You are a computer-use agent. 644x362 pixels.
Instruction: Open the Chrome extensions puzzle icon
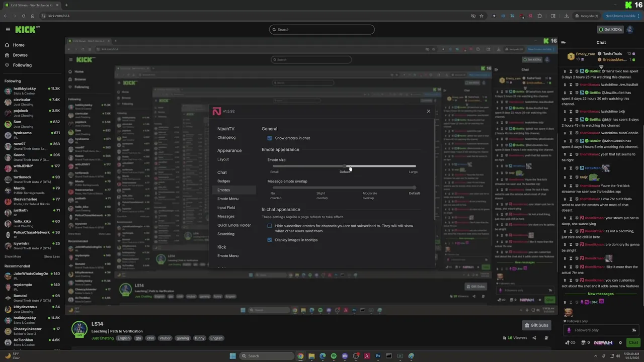[539, 16]
